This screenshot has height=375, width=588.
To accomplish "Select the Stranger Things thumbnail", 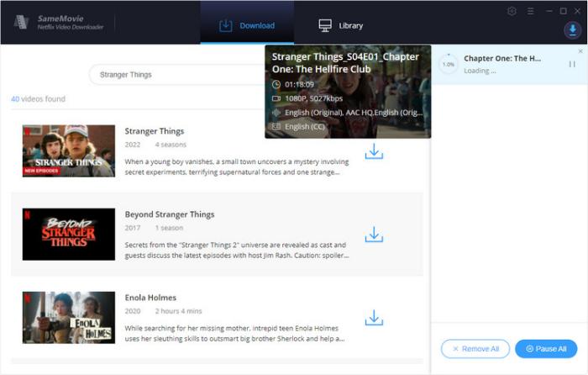I will pos(69,151).
